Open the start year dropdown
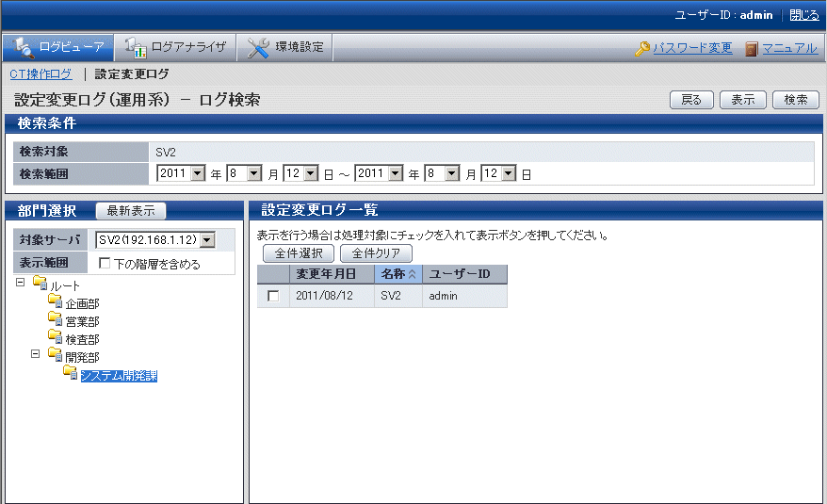This screenshot has width=827, height=504. pos(181,173)
